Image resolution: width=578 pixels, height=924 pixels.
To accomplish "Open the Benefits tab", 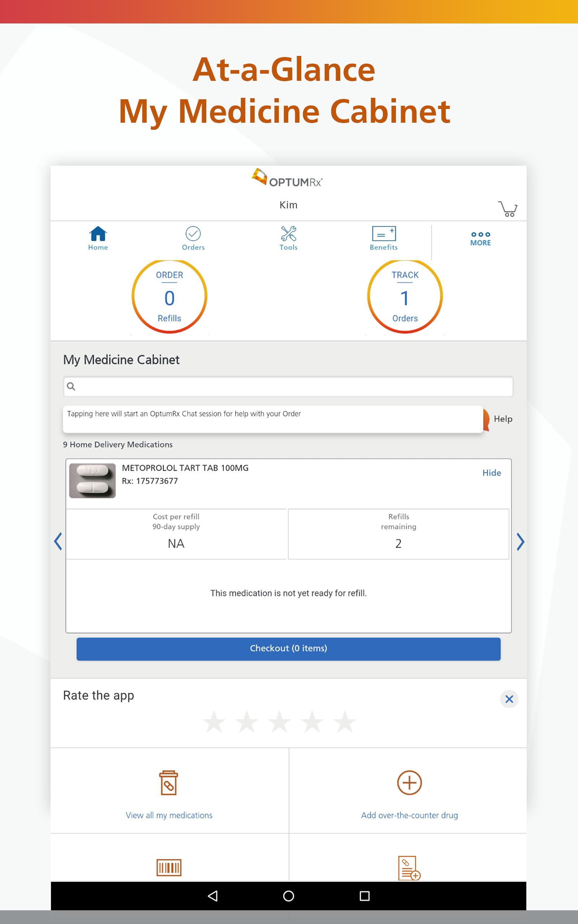I will pos(383,239).
